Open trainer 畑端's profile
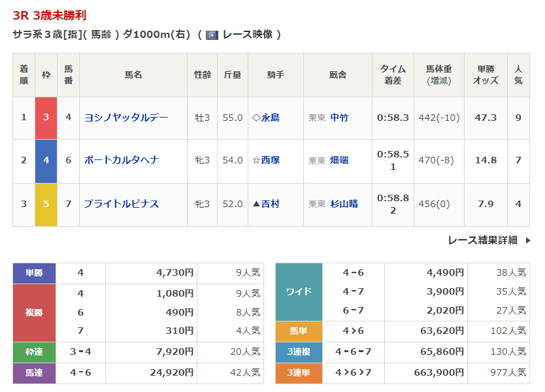The height and width of the screenshot is (392, 545). pyautogui.click(x=339, y=160)
